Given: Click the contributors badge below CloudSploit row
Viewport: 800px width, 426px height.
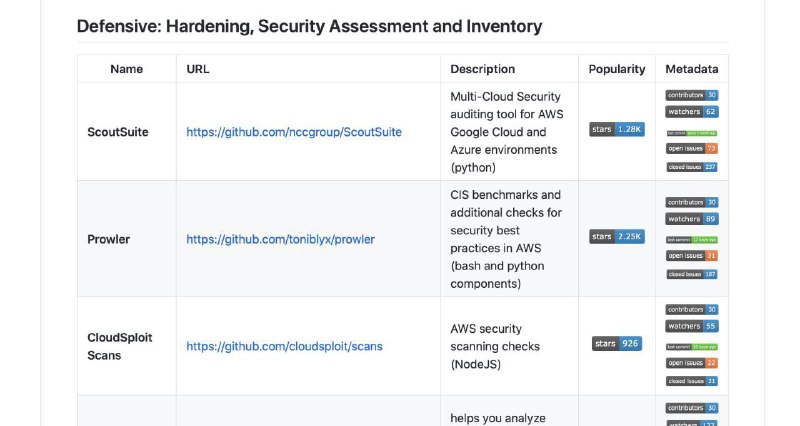Looking at the screenshot, I should [x=692, y=408].
